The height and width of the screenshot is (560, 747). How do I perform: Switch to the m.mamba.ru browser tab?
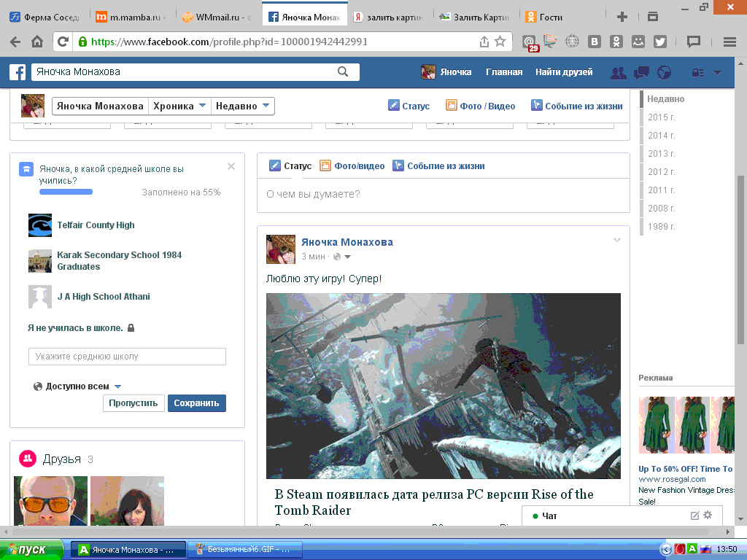pos(131,17)
